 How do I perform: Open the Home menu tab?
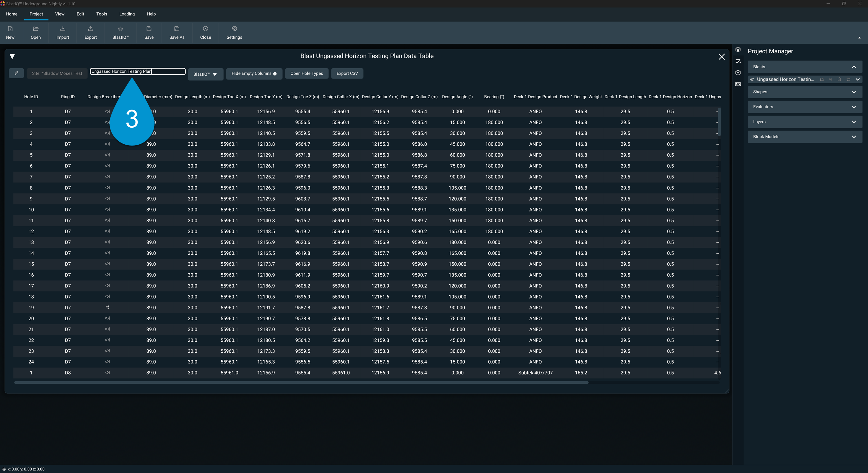click(12, 14)
